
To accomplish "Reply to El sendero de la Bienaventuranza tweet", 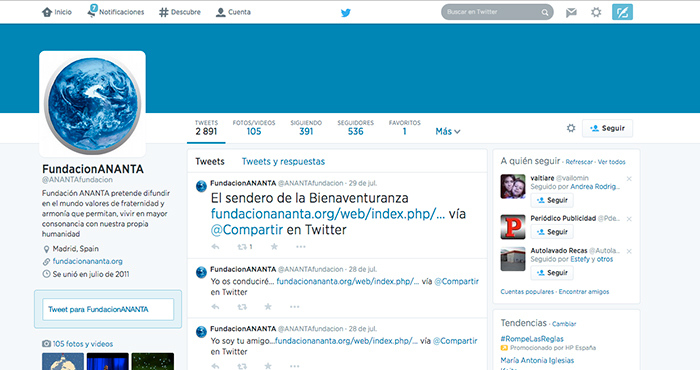I will pyautogui.click(x=215, y=246).
